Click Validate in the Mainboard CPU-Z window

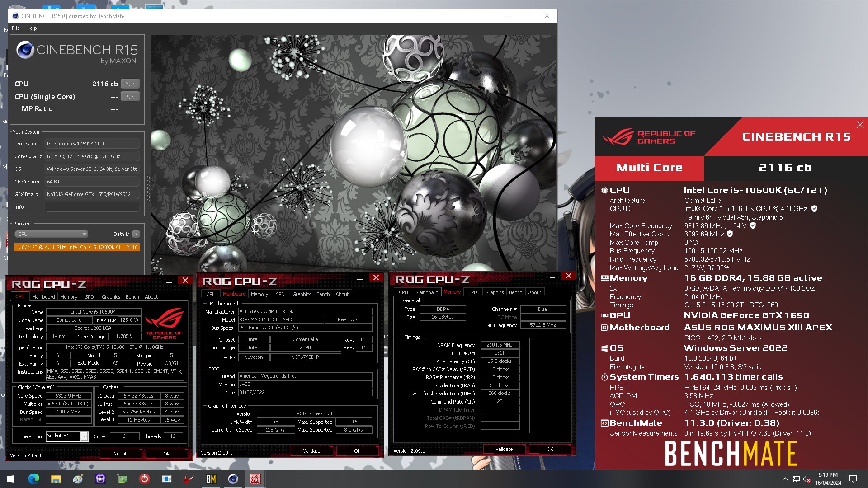[311, 451]
